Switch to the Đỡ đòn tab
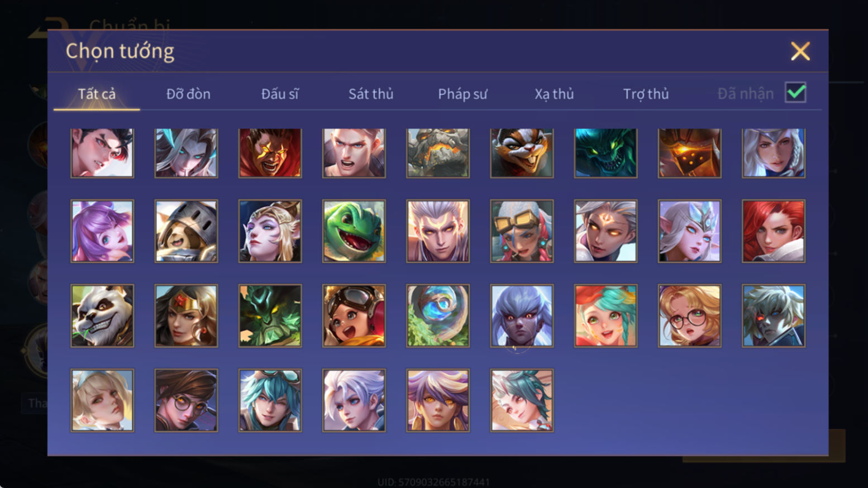 (188, 94)
